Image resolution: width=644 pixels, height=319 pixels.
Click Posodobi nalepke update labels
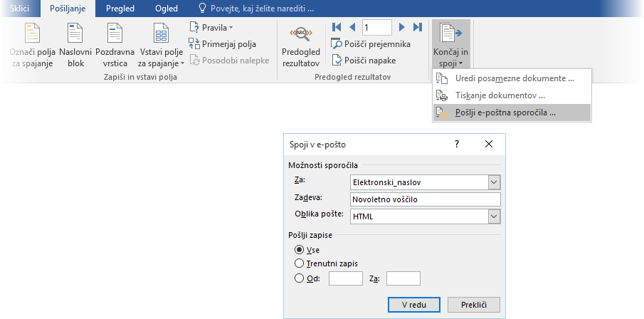tap(229, 61)
